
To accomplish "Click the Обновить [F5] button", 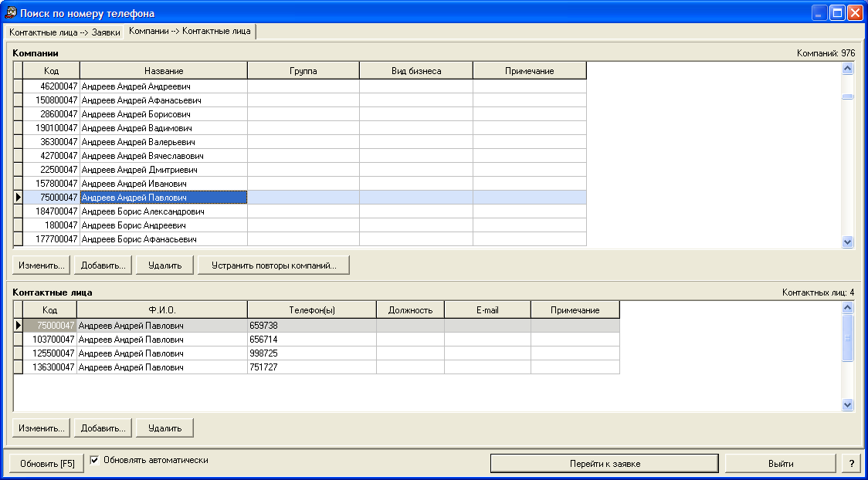I will click(48, 464).
